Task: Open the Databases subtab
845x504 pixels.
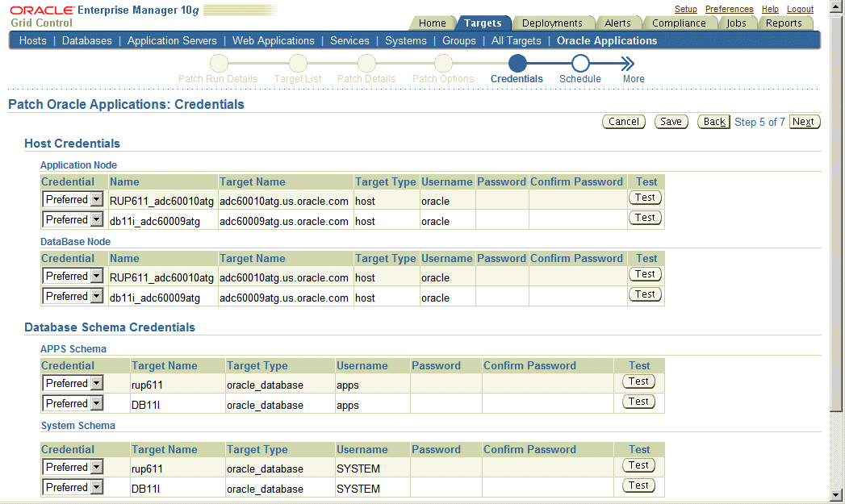Action: (87, 40)
